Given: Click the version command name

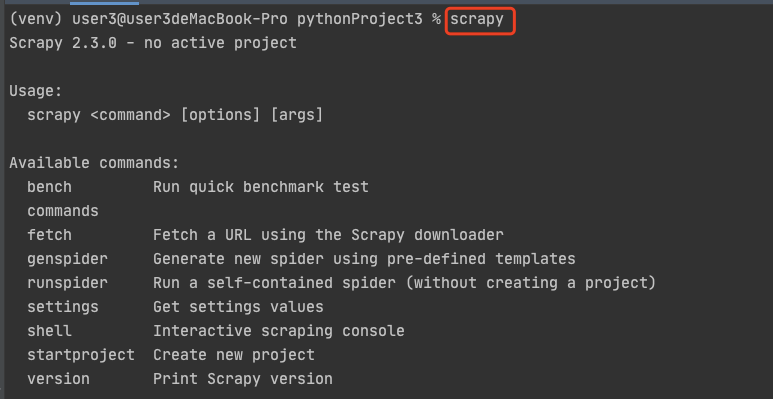Looking at the screenshot, I should click(x=58, y=379).
